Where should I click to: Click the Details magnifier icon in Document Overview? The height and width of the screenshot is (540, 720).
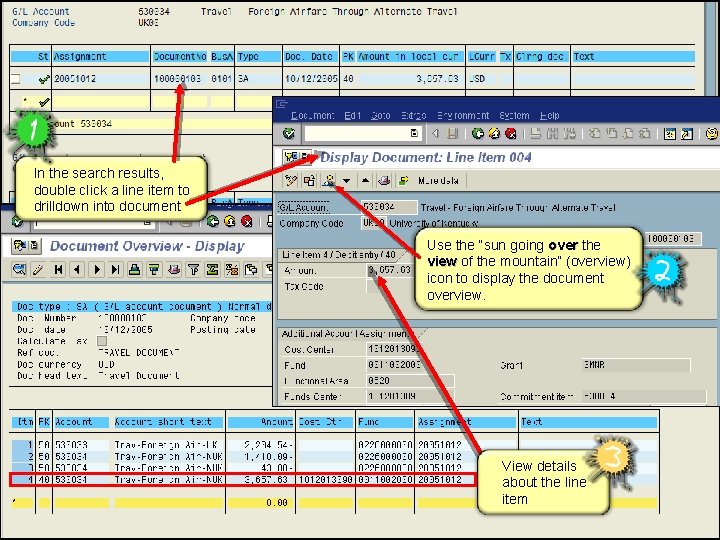point(19,269)
